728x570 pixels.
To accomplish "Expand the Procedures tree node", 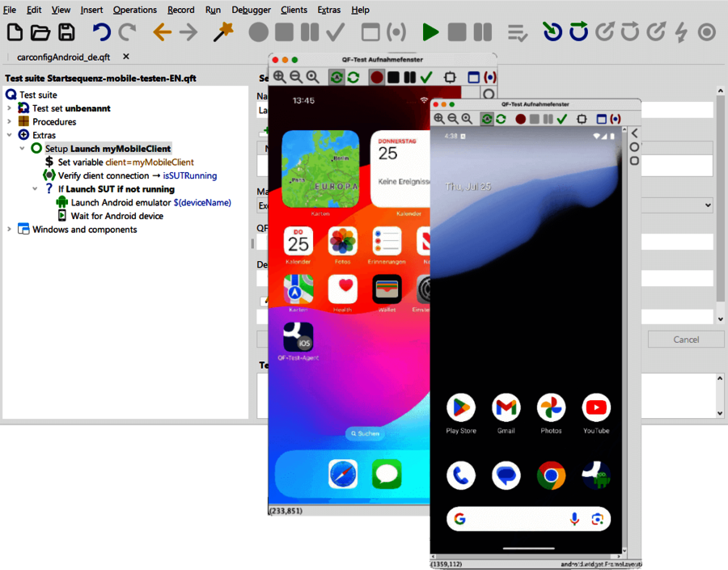I will [10, 122].
